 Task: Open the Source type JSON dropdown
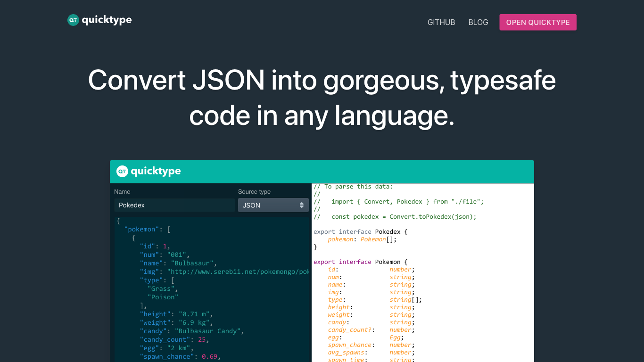[273, 205]
